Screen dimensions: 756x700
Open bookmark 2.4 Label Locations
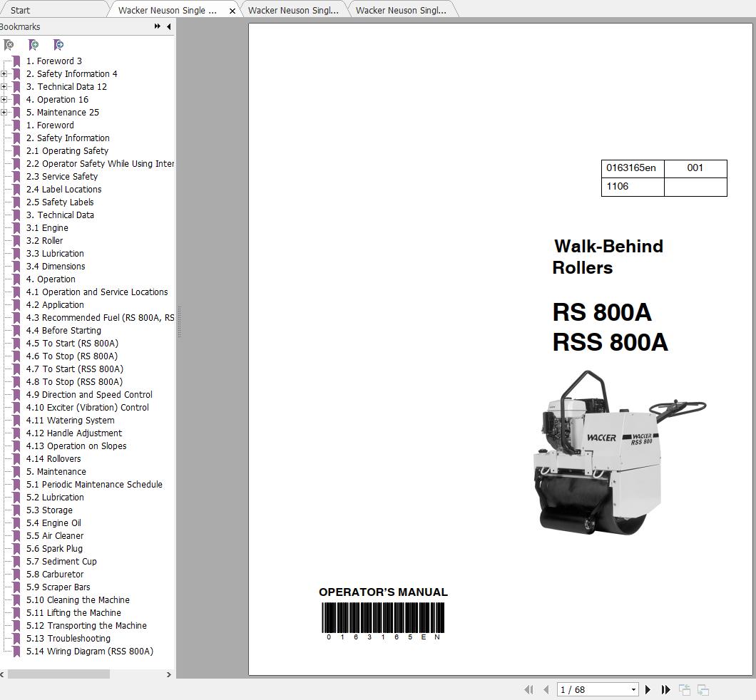[63, 190]
